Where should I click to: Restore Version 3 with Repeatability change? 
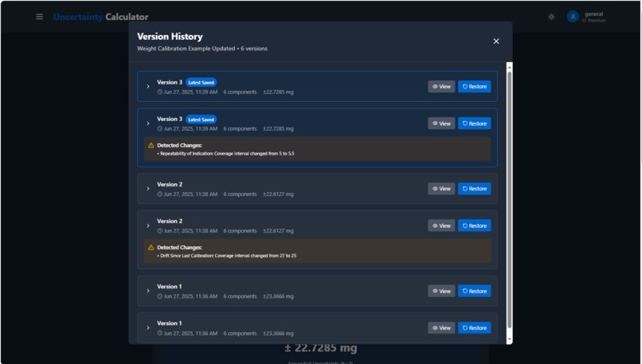tap(474, 123)
